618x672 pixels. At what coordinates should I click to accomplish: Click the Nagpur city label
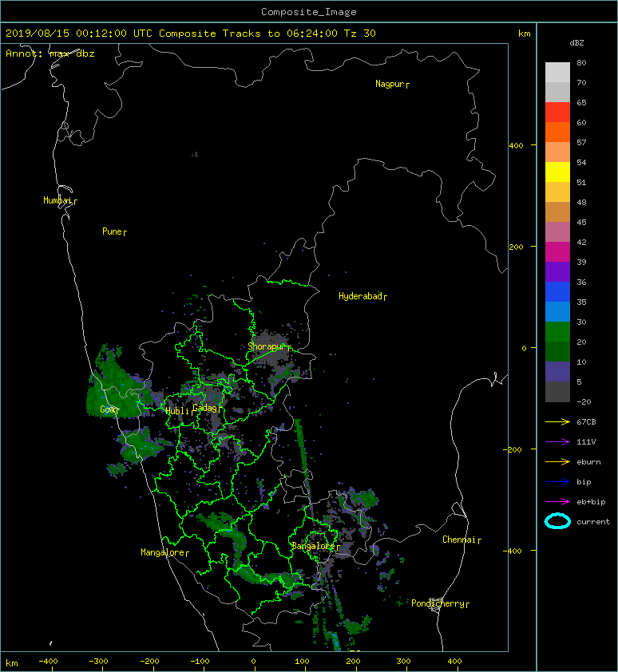[x=390, y=84]
